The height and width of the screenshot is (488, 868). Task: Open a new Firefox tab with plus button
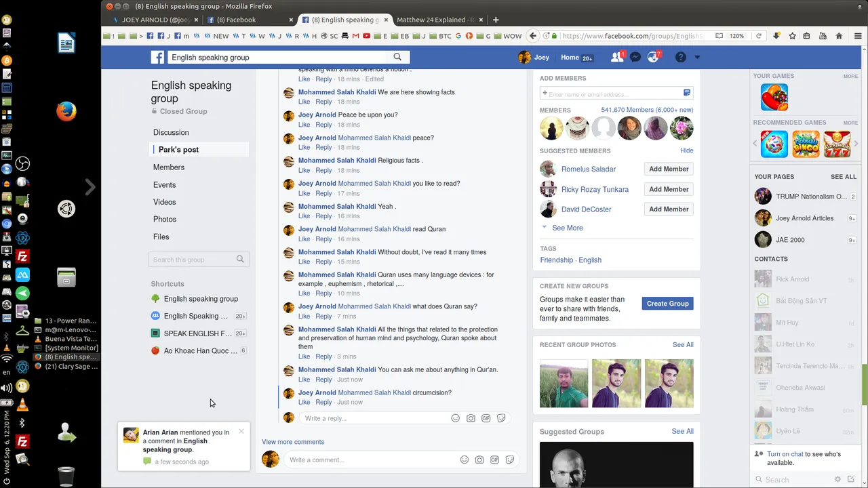496,20
